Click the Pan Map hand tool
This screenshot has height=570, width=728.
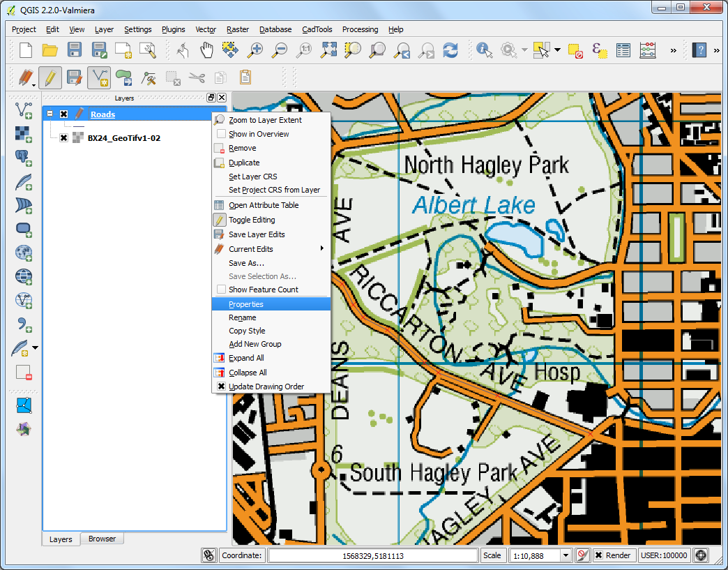(x=206, y=50)
